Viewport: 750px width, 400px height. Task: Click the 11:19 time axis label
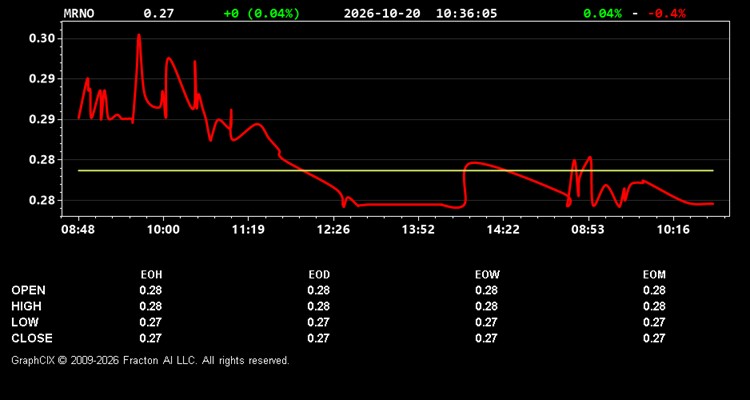pyautogui.click(x=248, y=230)
